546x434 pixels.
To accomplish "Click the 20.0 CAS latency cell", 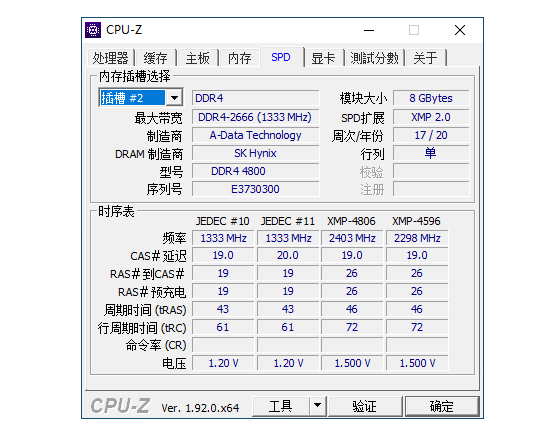I will (x=288, y=255).
